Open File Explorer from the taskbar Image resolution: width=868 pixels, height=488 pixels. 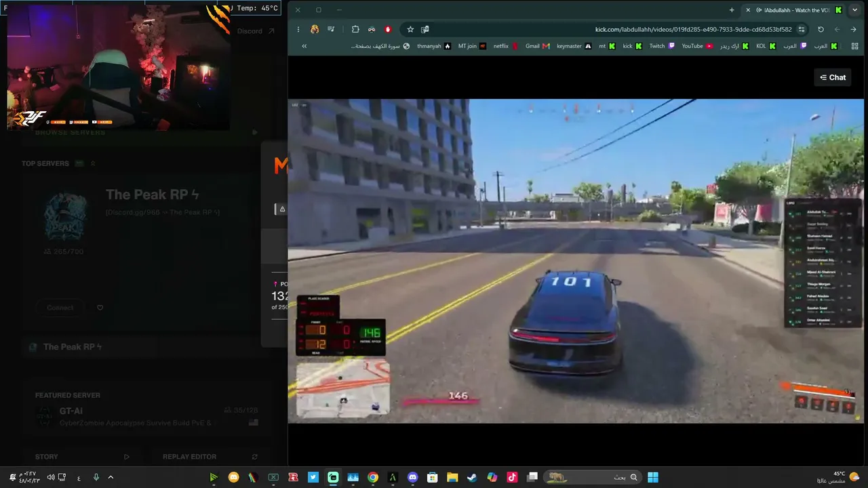click(452, 477)
